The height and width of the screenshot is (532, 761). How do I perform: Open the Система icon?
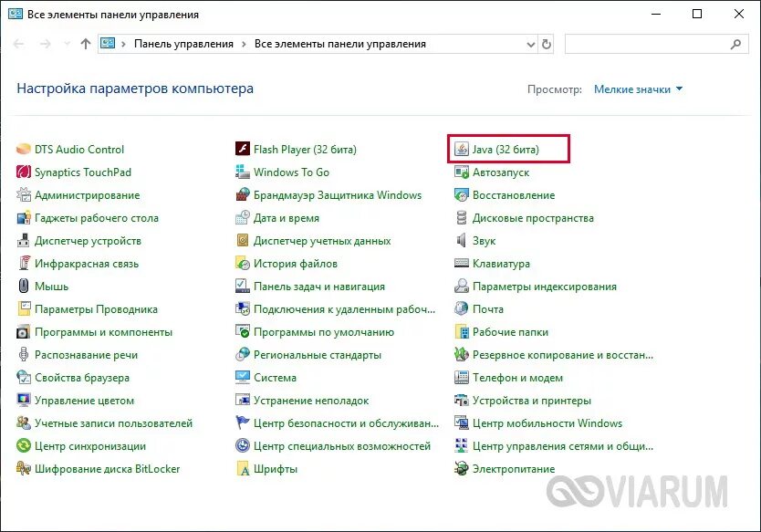tap(242, 377)
